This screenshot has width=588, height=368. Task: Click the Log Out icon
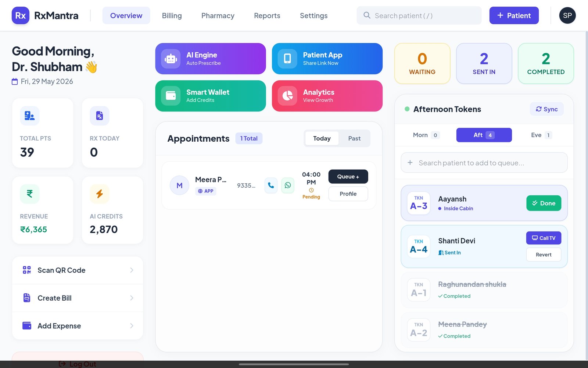tap(62, 364)
